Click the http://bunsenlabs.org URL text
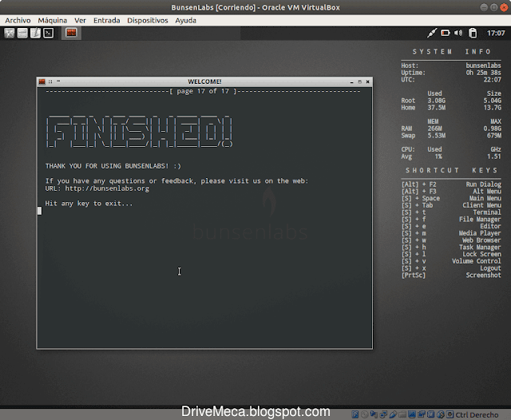This screenshot has width=511, height=420. click(x=107, y=188)
